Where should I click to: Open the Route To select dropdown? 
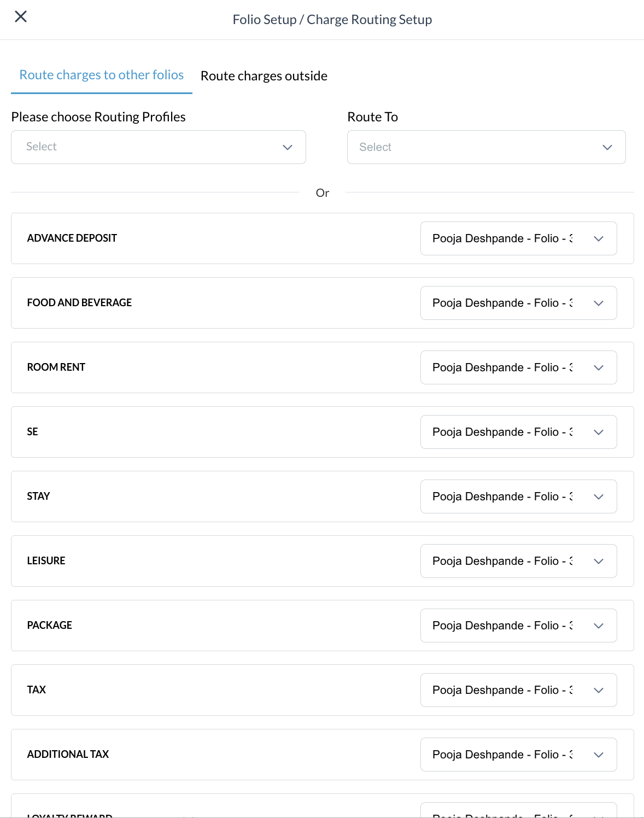(486, 147)
